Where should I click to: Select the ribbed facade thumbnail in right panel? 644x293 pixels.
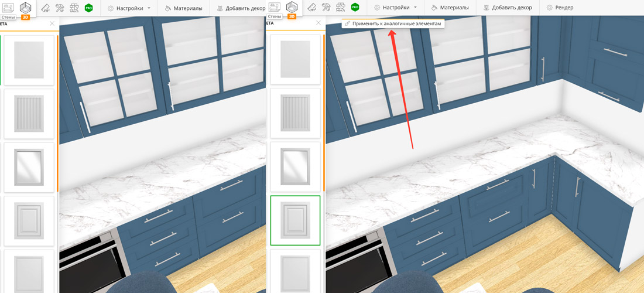pos(295,113)
